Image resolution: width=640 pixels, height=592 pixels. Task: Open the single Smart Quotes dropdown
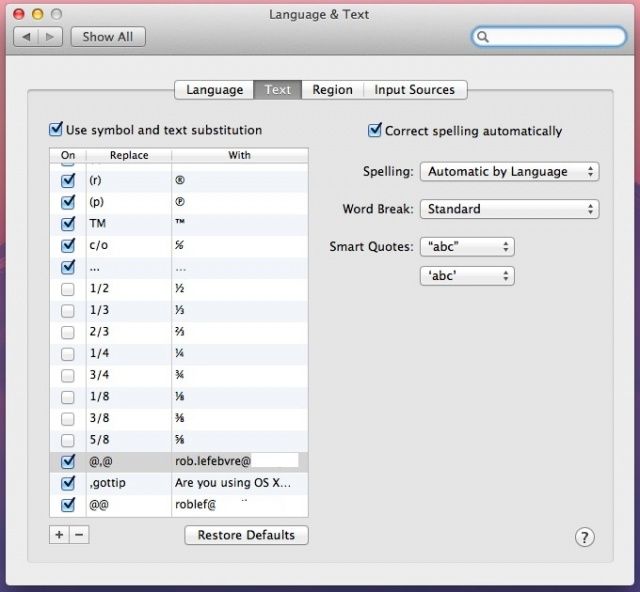466,276
